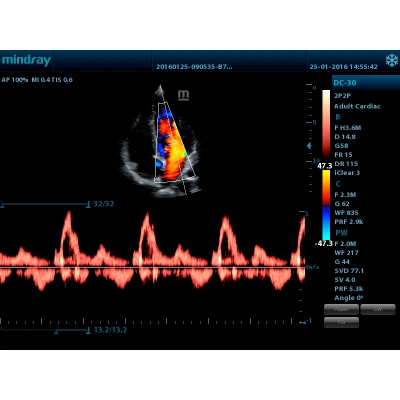Click the probe orientation M marker

[183, 95]
